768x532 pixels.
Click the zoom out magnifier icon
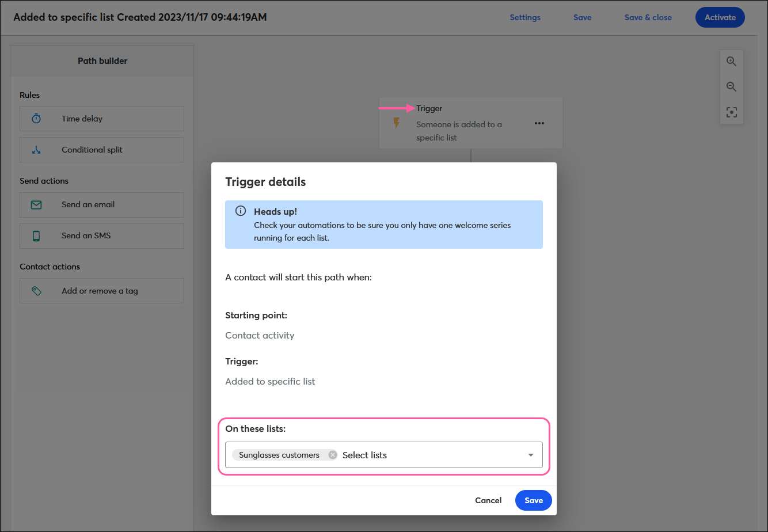[x=731, y=87]
